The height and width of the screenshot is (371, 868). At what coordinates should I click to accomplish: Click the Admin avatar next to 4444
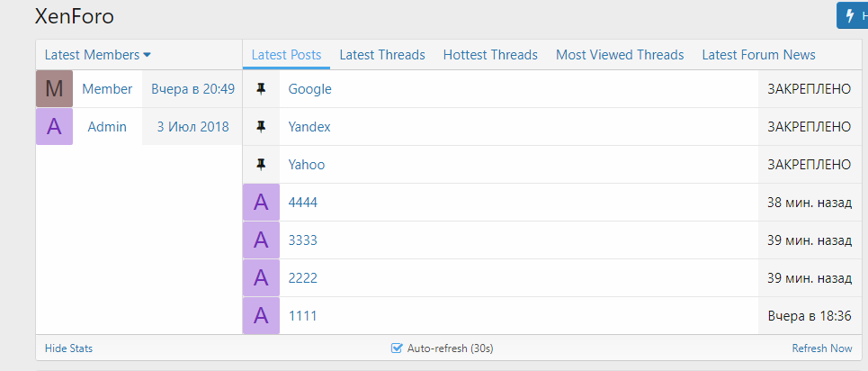pos(261,203)
